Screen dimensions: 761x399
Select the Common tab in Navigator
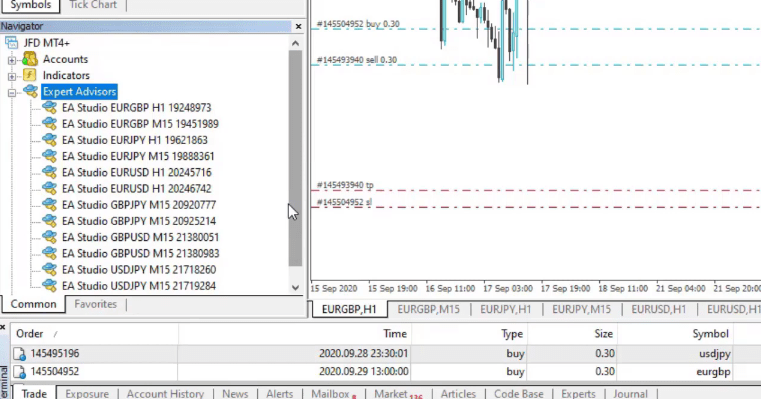point(33,304)
